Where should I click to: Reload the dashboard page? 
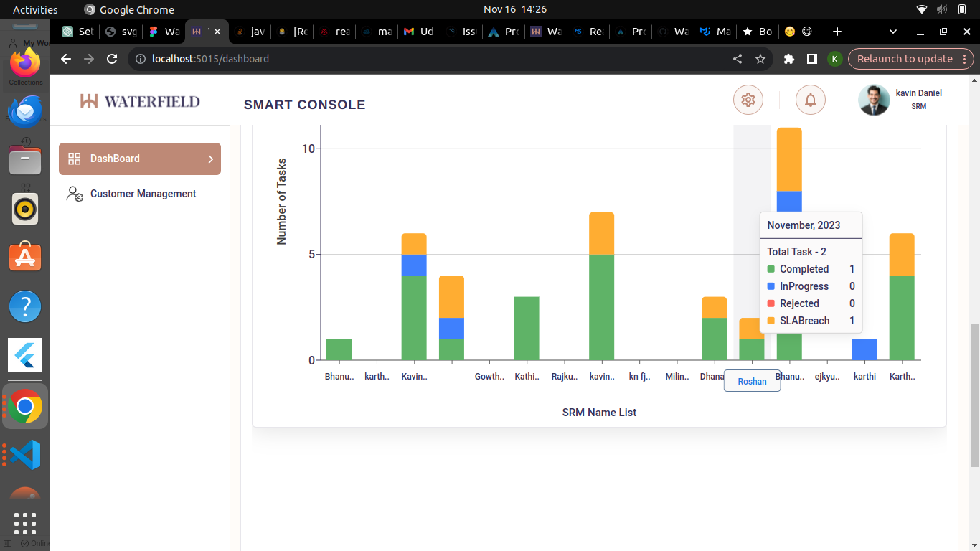[111, 59]
